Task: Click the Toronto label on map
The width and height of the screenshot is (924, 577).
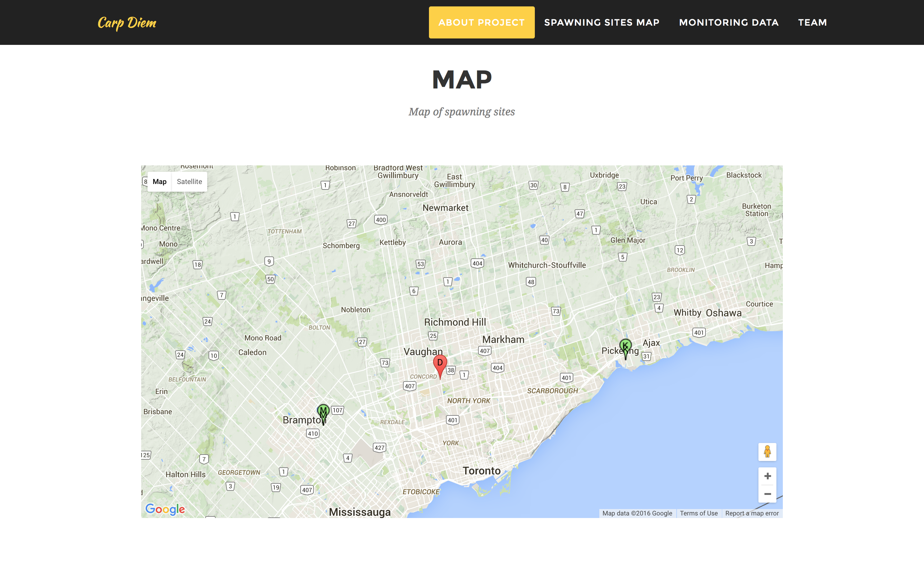Action: (482, 471)
